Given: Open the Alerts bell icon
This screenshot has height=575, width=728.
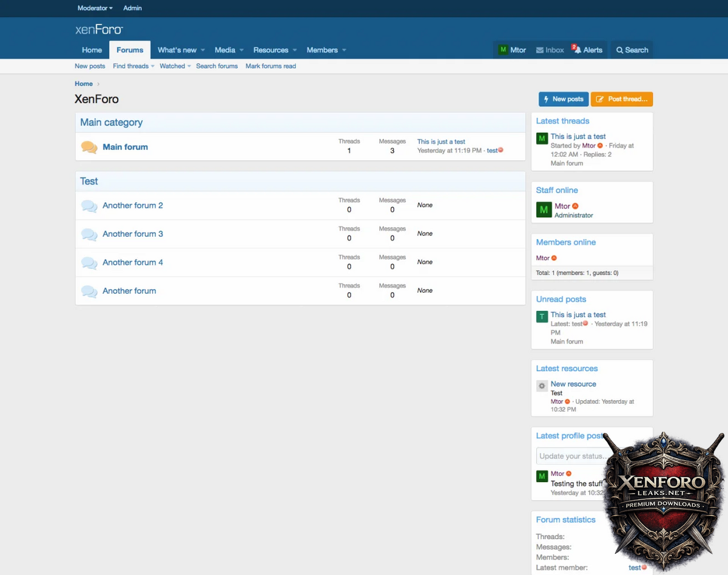Looking at the screenshot, I should [577, 50].
